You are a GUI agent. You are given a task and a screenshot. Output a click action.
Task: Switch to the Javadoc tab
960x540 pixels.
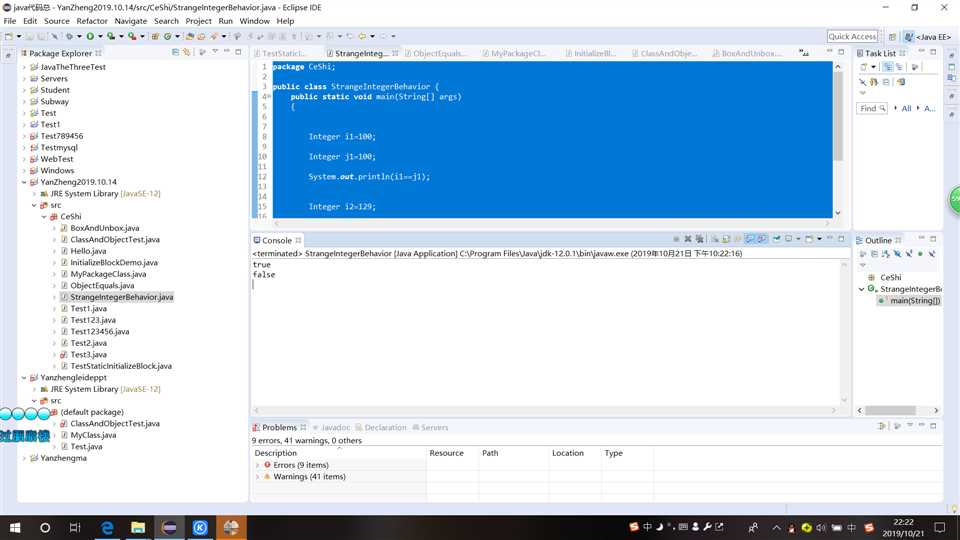331,427
